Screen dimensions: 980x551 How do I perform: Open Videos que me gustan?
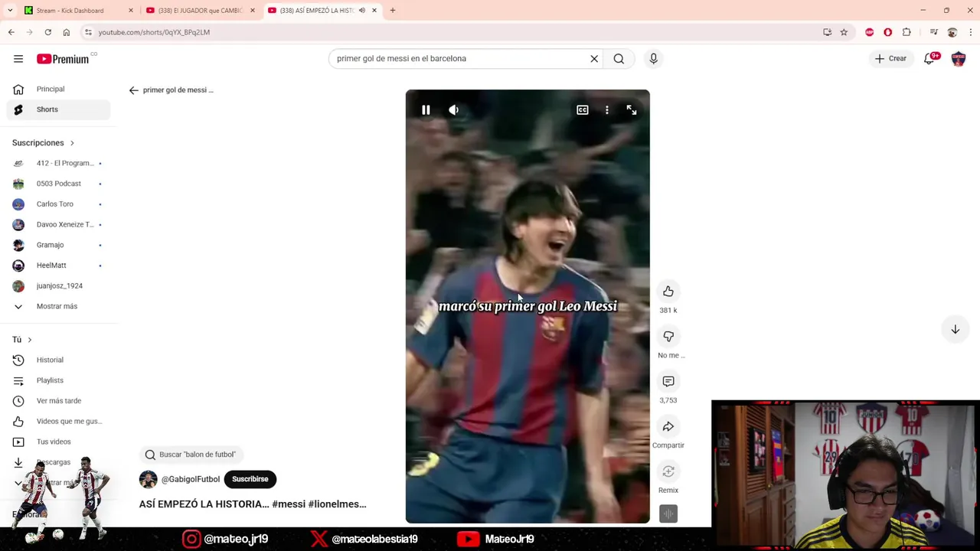(58, 421)
